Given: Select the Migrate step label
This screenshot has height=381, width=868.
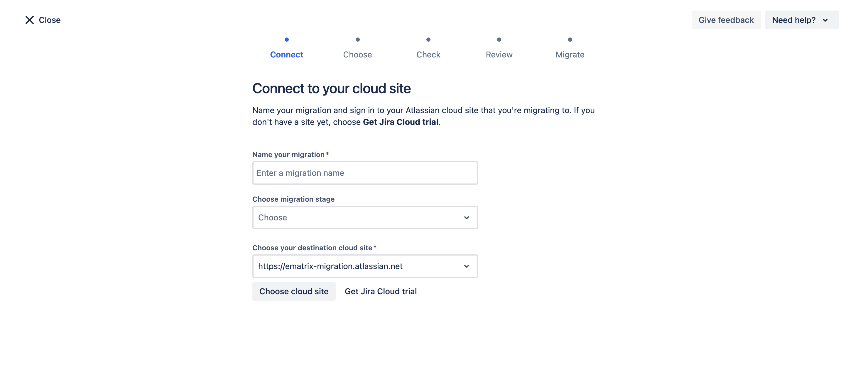Looking at the screenshot, I should 570,55.
